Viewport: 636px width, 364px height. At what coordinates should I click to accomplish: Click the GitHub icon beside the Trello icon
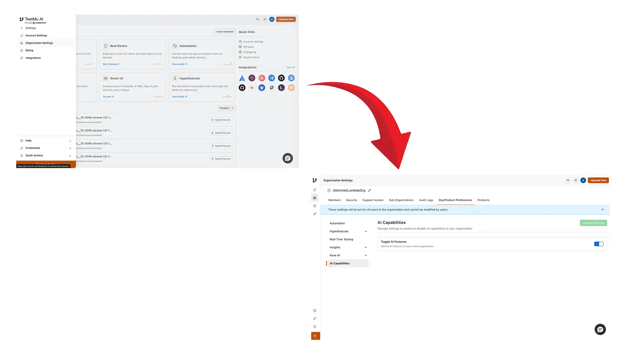pyautogui.click(x=281, y=78)
